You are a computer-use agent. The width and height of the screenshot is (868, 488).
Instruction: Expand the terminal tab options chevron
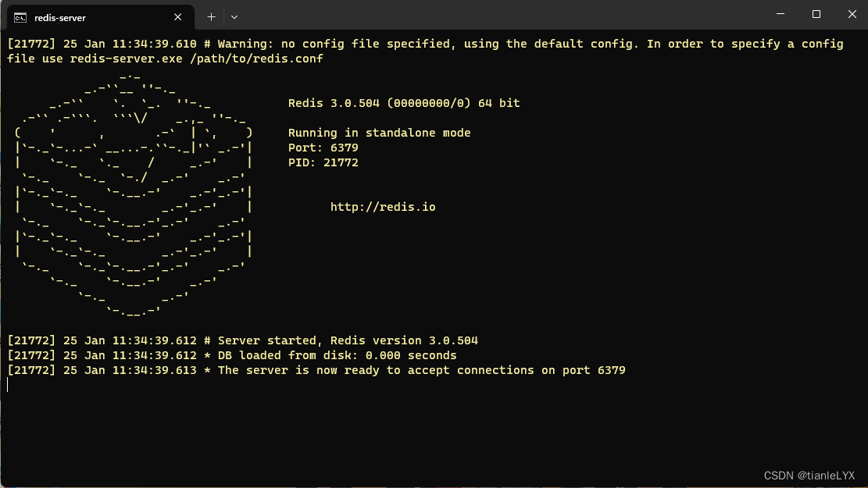(233, 16)
